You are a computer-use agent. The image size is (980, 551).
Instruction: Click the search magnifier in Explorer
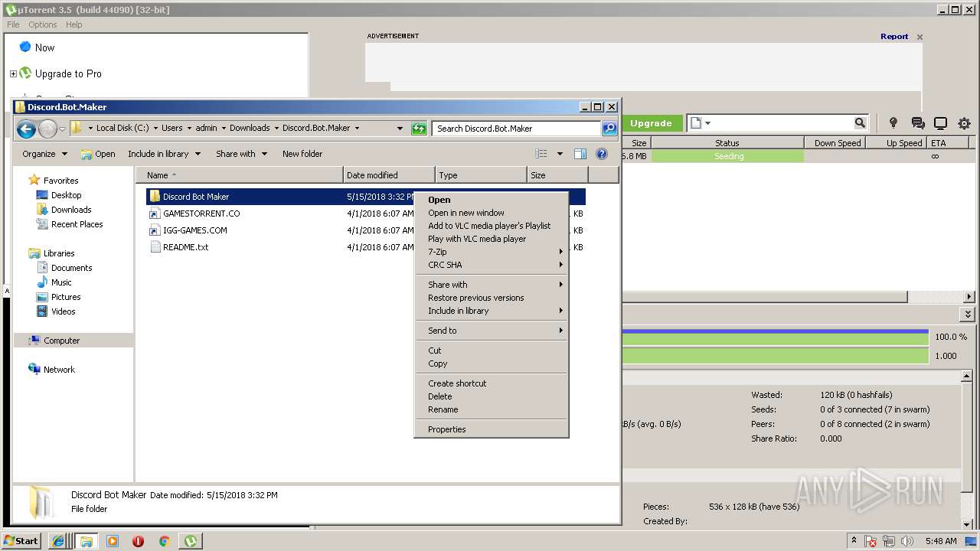click(609, 129)
